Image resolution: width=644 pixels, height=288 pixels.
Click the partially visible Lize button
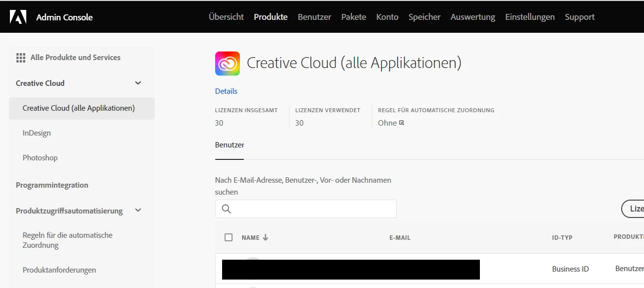click(x=633, y=209)
